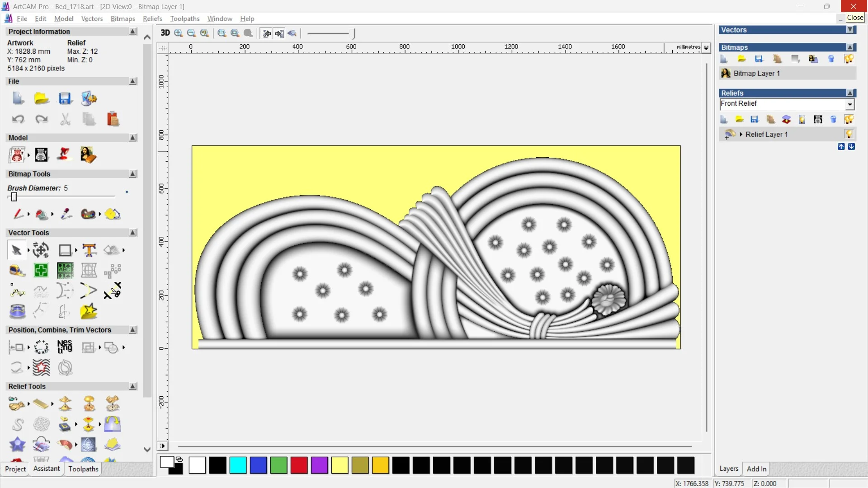Toggle Relief Layer 1 visibility bulb
Screen dimensions: 868x488
(849, 134)
